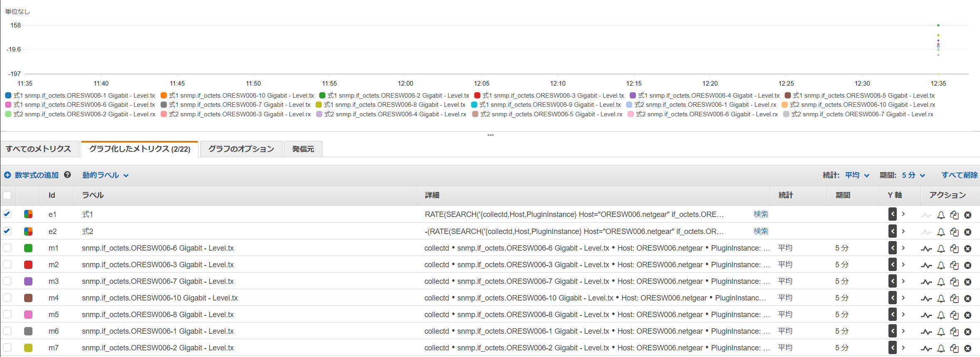Open anomaly detection for the m1 row
The height and width of the screenshot is (357, 980).
tap(926, 249)
